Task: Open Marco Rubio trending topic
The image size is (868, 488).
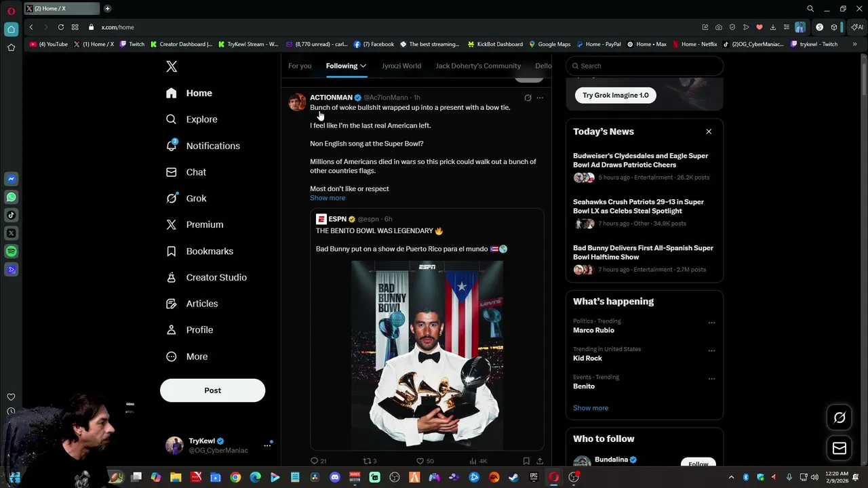Action: 593,330
